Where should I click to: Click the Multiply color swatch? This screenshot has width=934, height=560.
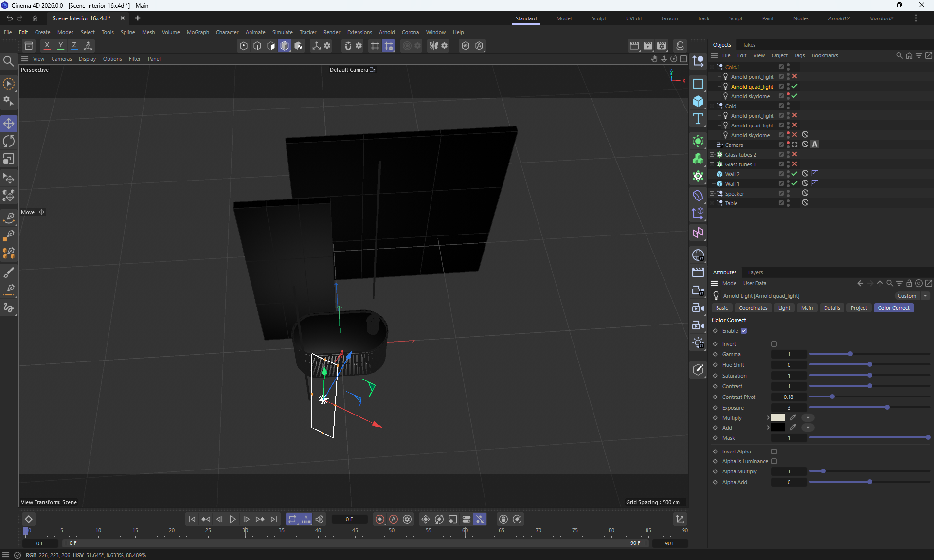click(778, 418)
